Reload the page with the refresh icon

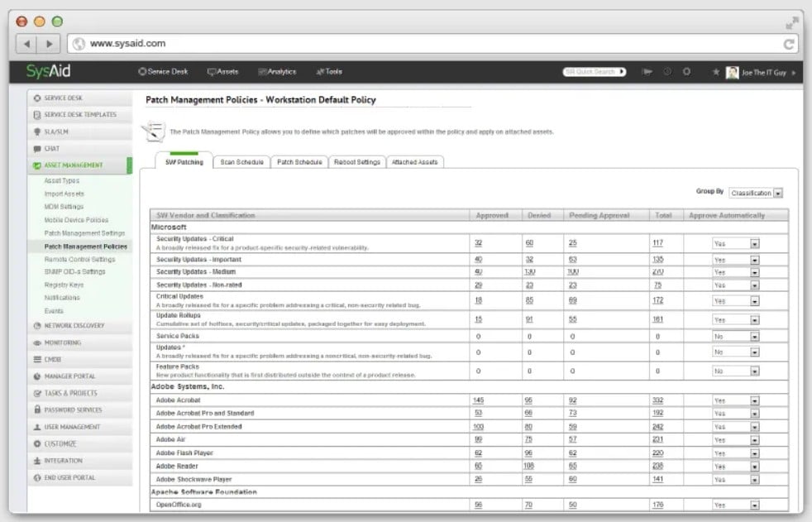tap(789, 44)
